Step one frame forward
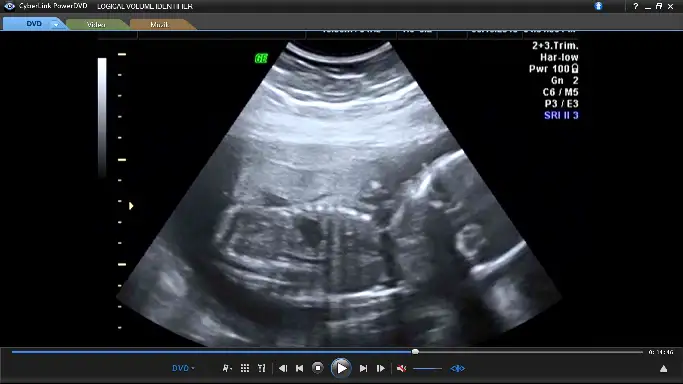Screen dimensions: 683x384 (381, 368)
